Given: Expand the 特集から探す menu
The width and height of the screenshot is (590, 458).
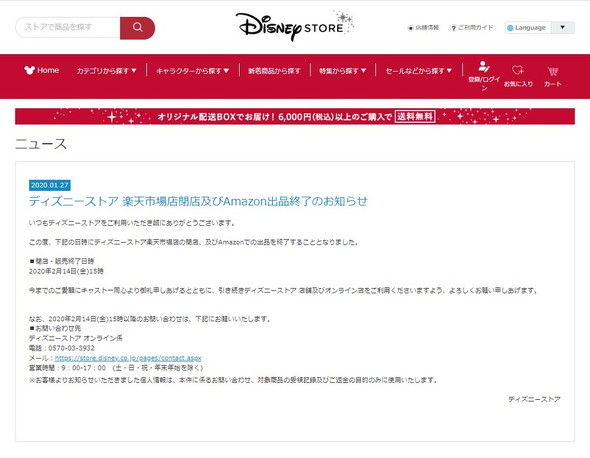Looking at the screenshot, I should tap(342, 71).
